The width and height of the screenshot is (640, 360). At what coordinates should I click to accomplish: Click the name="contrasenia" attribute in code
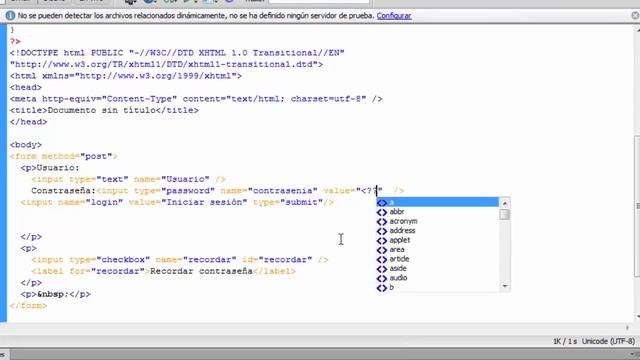point(269,191)
